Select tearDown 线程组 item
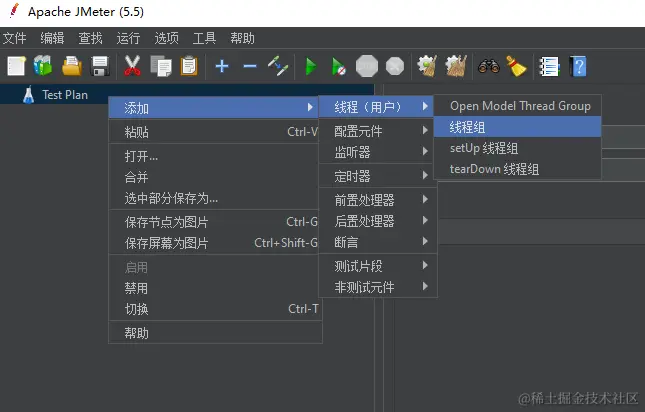Viewport: 645px width, 412px height. 517,169
